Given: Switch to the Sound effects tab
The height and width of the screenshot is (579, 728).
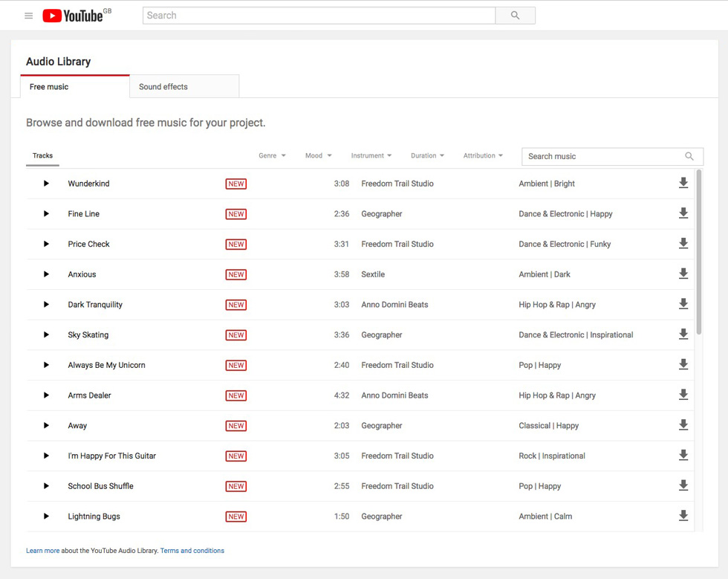Looking at the screenshot, I should [184, 87].
